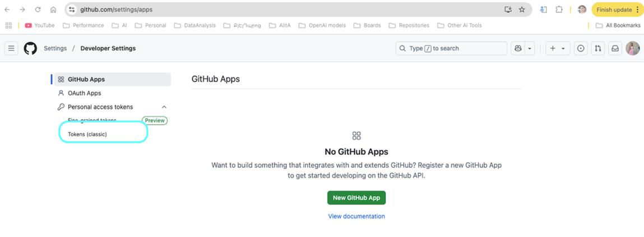The height and width of the screenshot is (237, 644).
Task: Click the New GitHub App button
Action: 356,198
